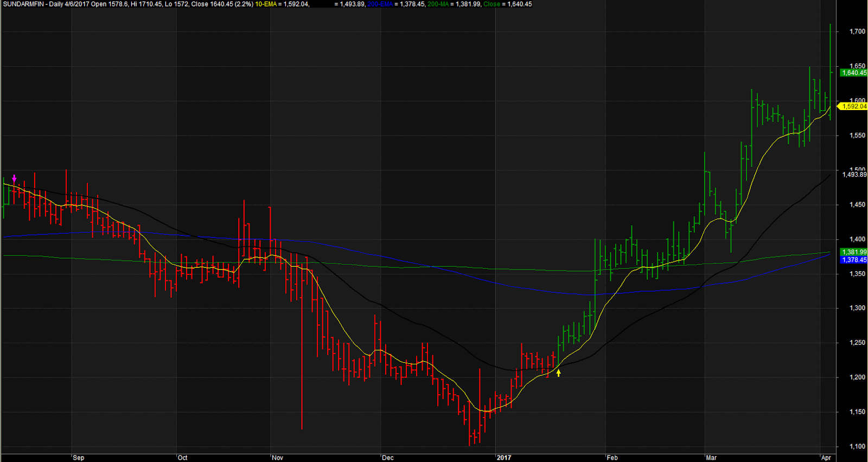The image size is (868, 462).
Task: Click the Oct date axis label
Action: [x=183, y=458]
